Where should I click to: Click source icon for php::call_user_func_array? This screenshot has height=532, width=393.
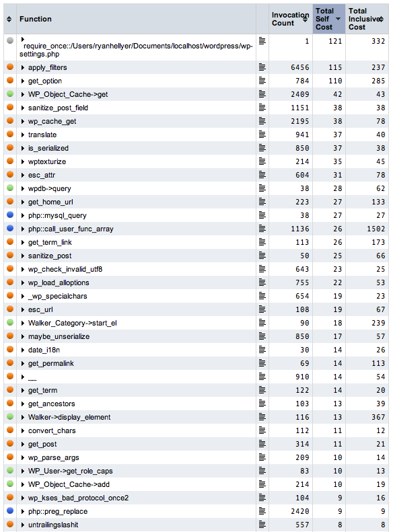coord(262,229)
